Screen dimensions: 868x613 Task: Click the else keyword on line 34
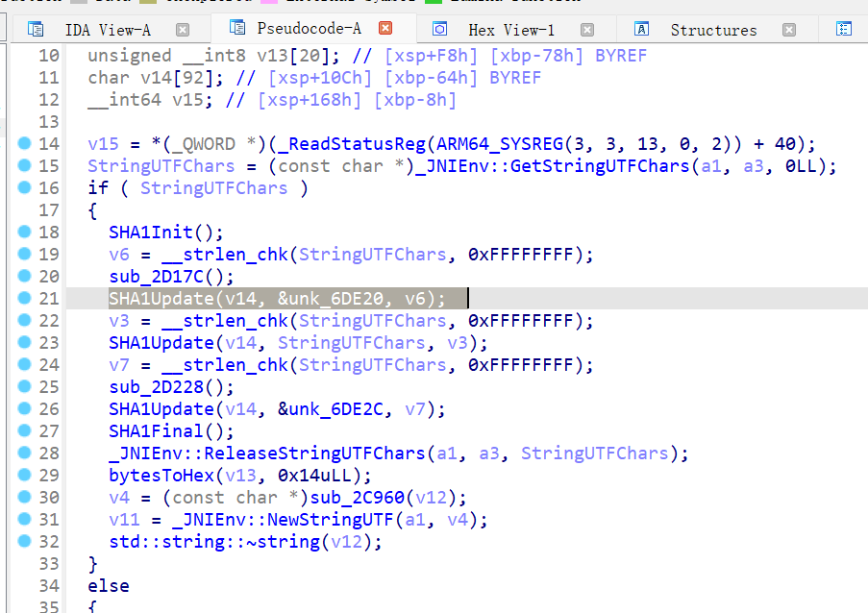point(109,586)
